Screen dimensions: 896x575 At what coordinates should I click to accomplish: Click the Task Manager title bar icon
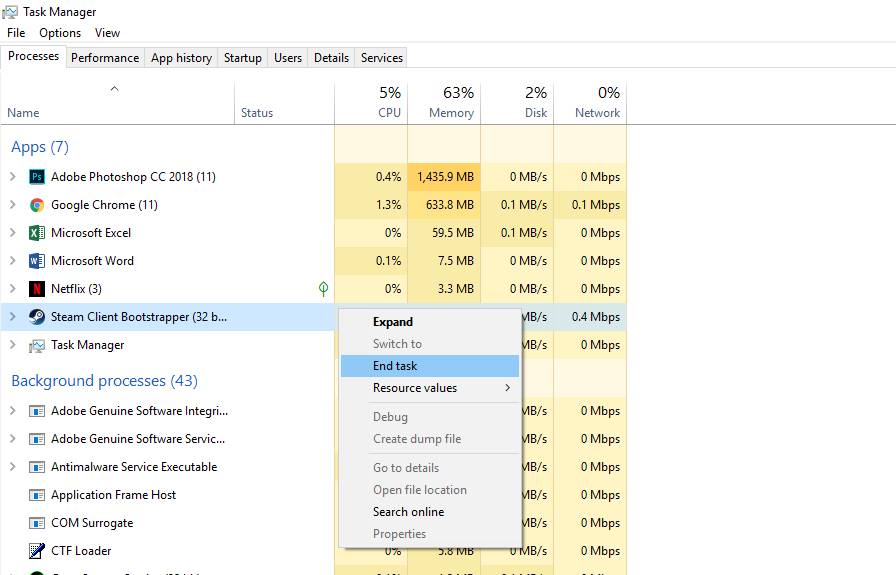click(10, 11)
